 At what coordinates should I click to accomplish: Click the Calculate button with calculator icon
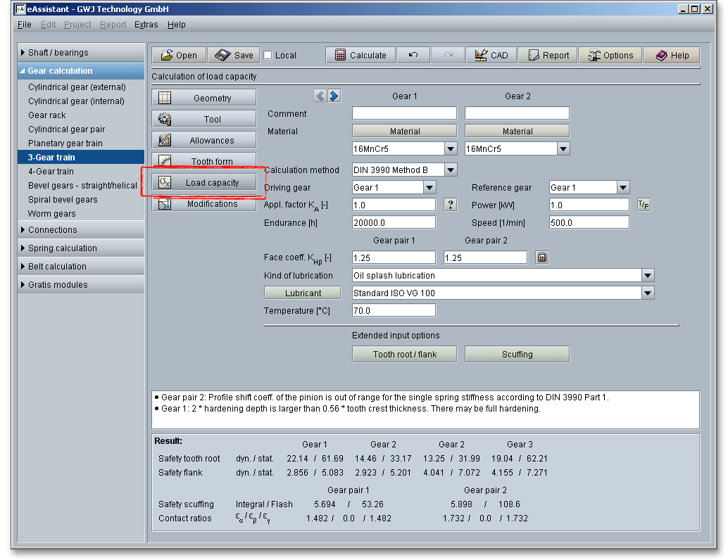click(360, 56)
